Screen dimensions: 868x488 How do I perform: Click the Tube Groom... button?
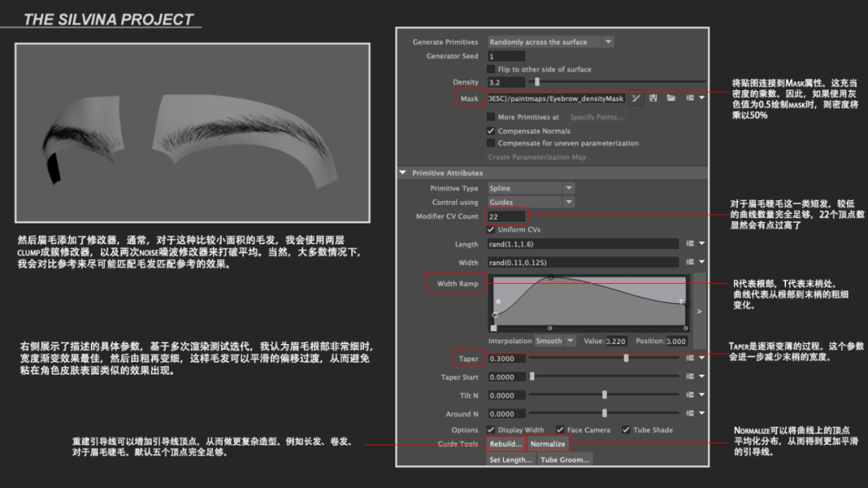(x=565, y=460)
